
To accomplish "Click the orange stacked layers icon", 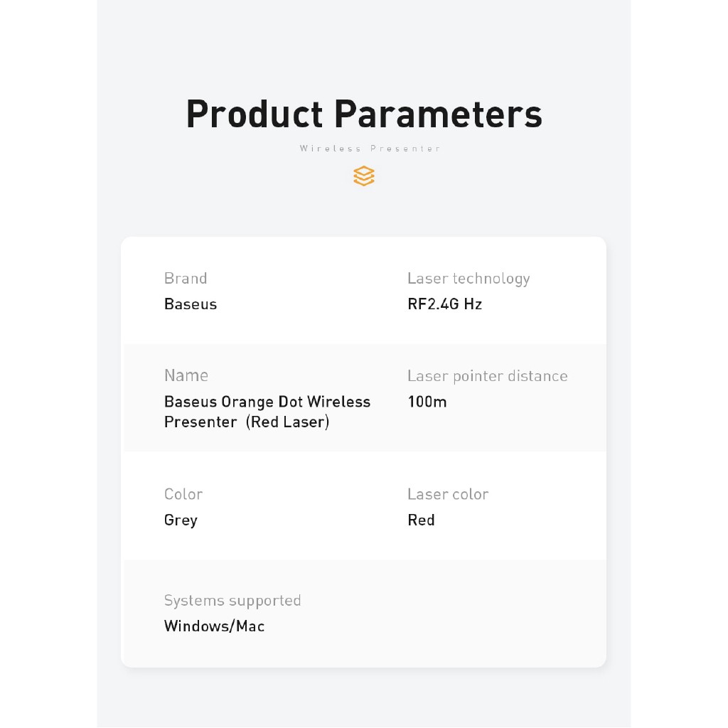I will pos(363,176).
